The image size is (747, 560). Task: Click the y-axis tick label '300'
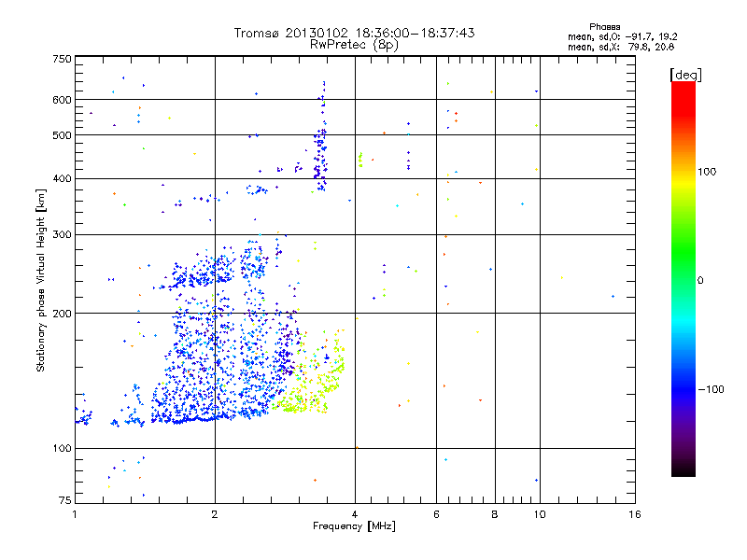(x=62, y=235)
